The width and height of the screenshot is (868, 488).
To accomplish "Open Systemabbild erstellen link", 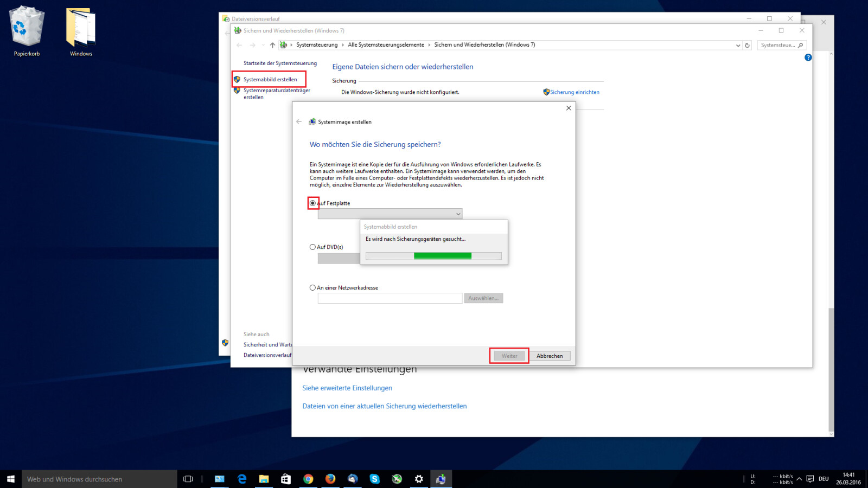I will coord(270,79).
